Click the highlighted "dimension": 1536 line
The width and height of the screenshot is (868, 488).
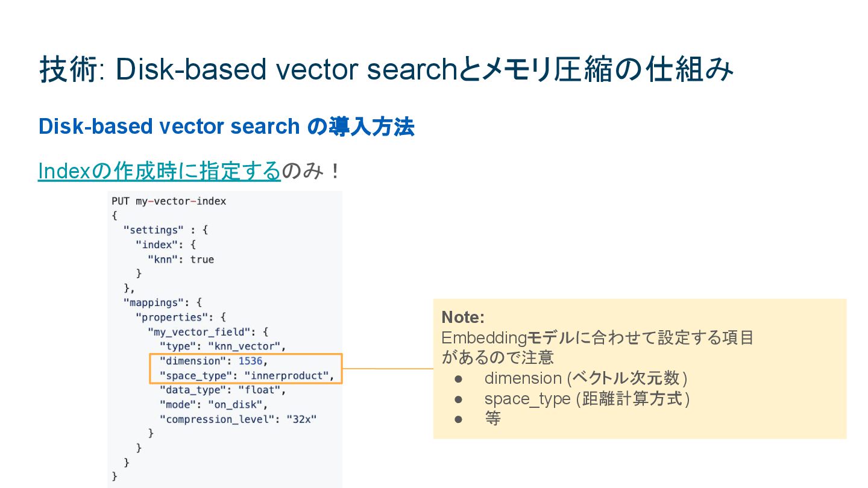213,361
